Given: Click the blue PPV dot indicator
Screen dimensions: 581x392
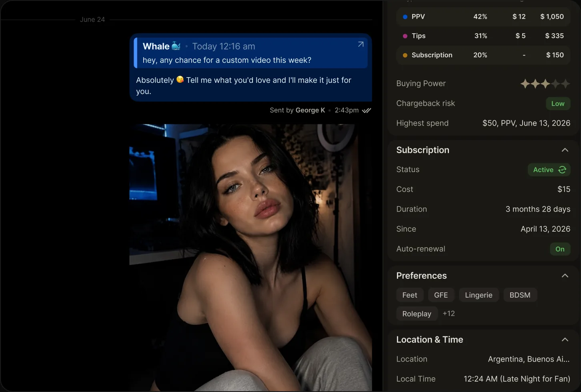Looking at the screenshot, I should [405, 17].
